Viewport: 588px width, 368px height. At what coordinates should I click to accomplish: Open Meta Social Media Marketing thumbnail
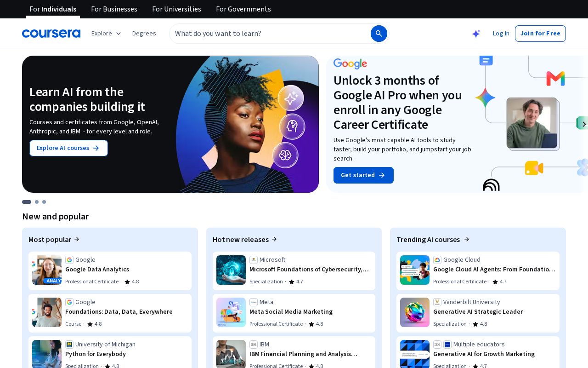pyautogui.click(x=231, y=312)
